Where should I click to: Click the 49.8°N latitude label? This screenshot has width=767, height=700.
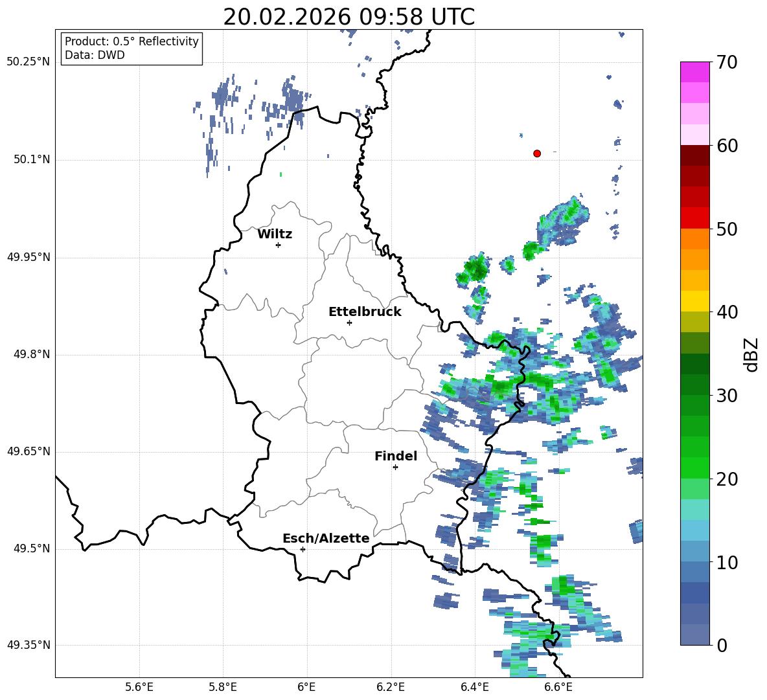click(x=32, y=354)
